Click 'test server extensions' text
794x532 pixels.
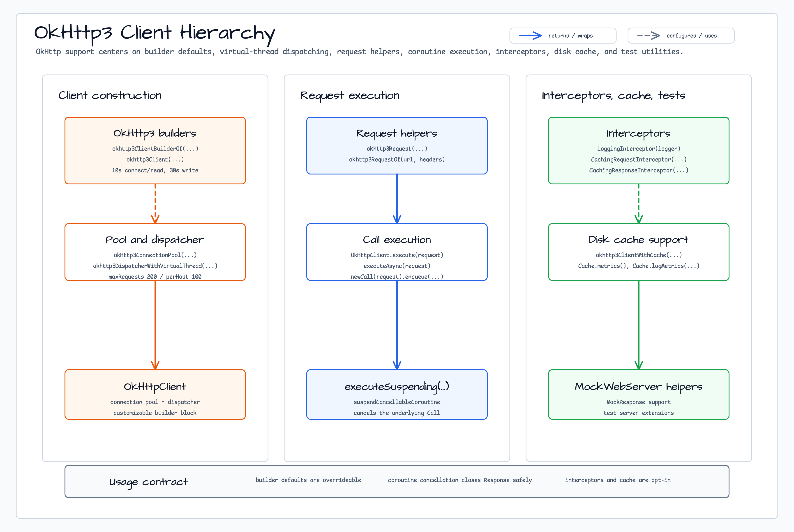click(639, 413)
